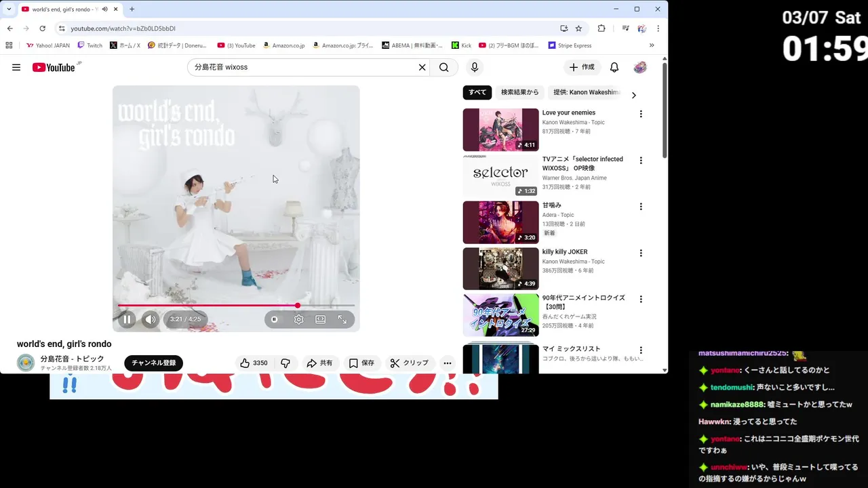Select the 検索結果から filter chip
This screenshot has width=868, height=488.
click(520, 92)
